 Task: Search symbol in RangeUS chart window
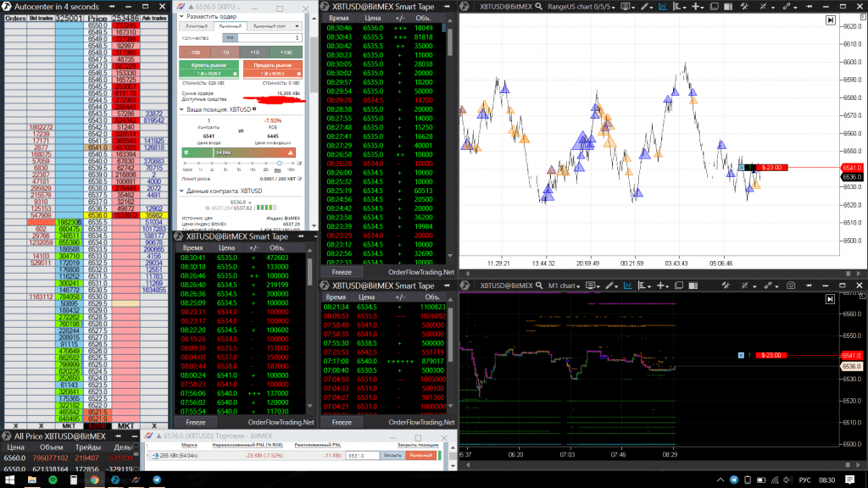pos(538,7)
